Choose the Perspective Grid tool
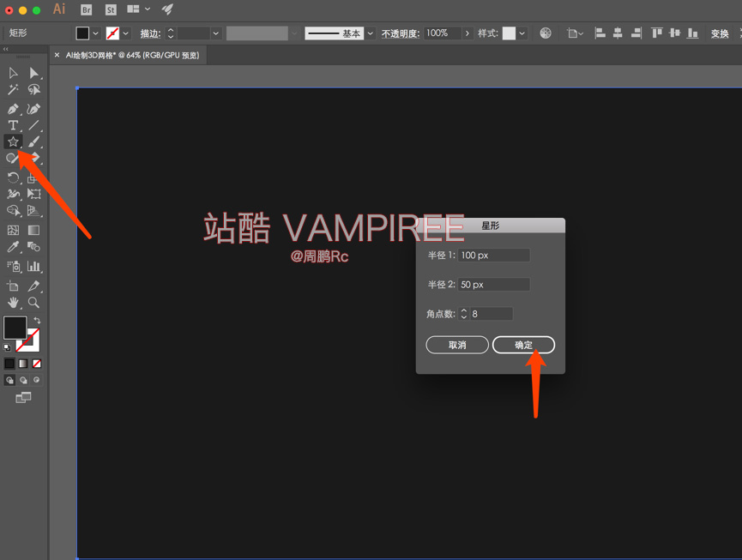742x560 pixels. click(x=33, y=210)
